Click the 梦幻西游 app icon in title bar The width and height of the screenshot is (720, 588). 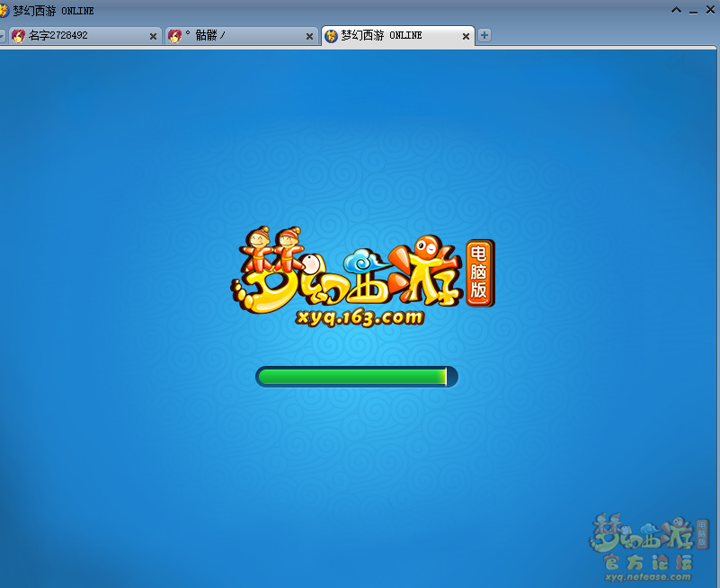[x=4, y=11]
